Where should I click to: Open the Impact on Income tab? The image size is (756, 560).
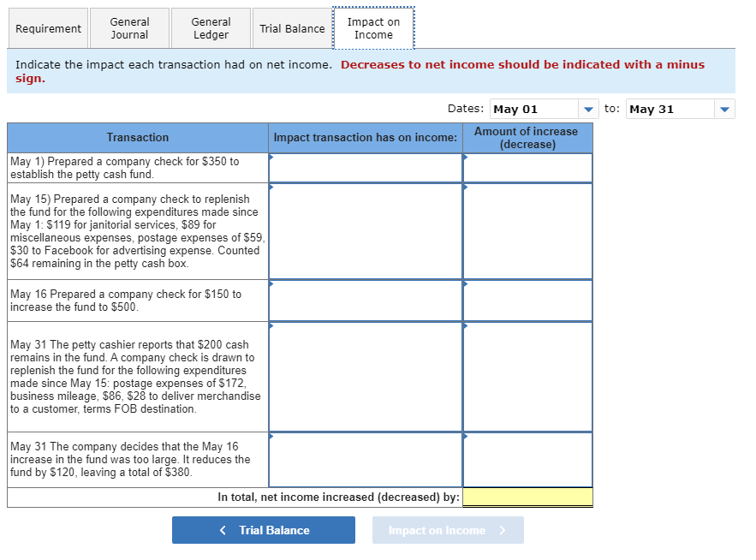(x=373, y=27)
